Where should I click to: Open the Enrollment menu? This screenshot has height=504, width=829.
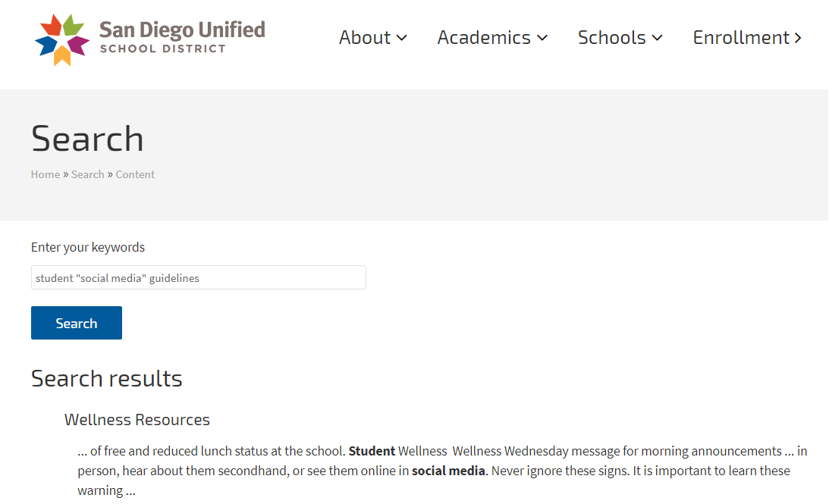tap(741, 37)
